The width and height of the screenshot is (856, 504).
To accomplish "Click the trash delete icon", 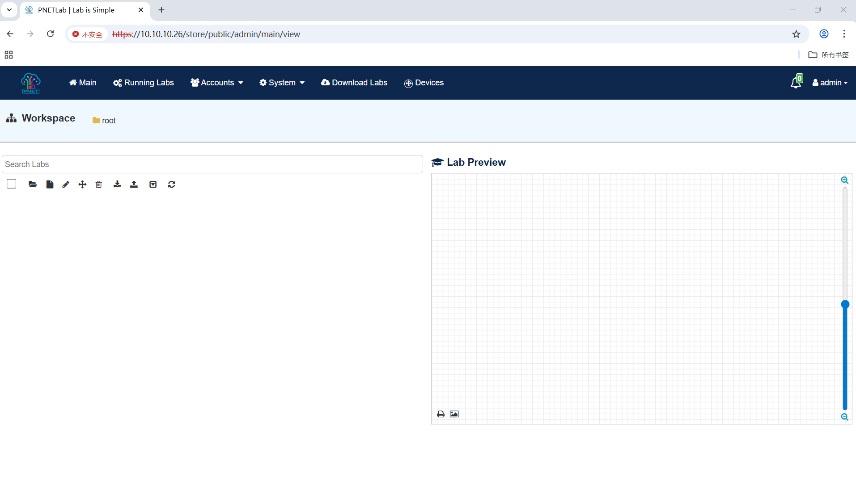I will tap(99, 185).
